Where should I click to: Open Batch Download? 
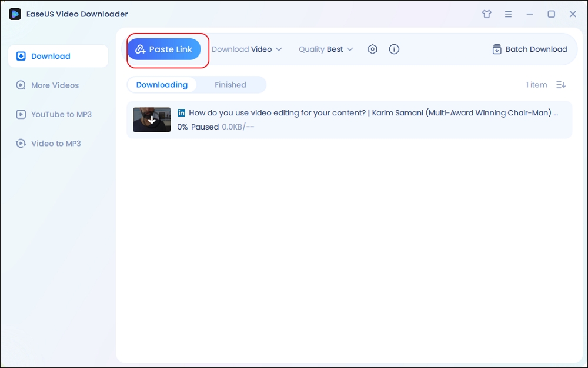[x=530, y=49]
